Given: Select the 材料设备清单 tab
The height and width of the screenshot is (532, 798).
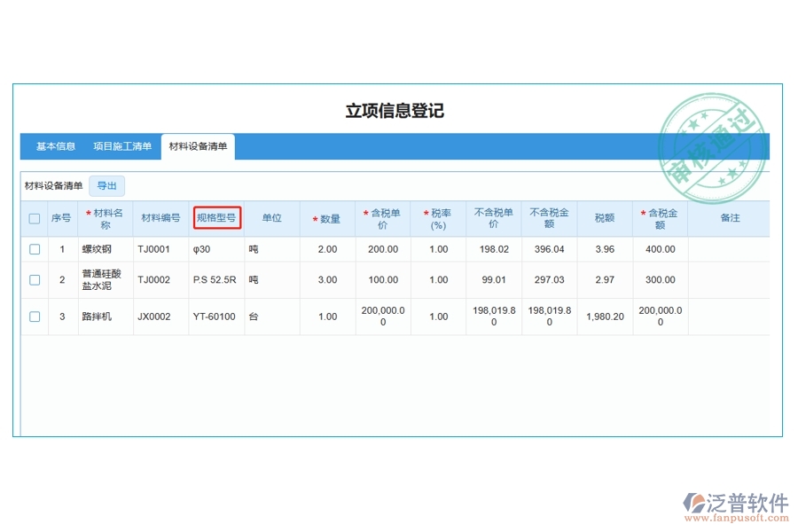Looking at the screenshot, I should (197, 146).
